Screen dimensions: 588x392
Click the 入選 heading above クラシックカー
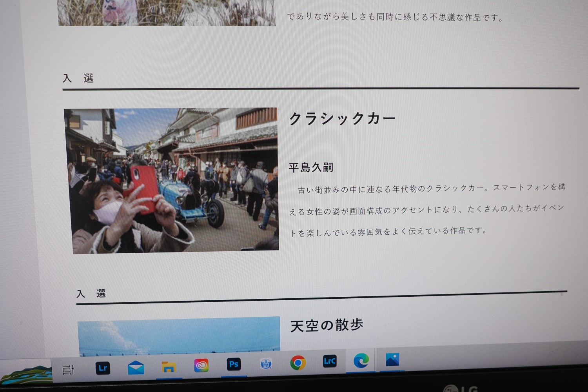[78, 78]
